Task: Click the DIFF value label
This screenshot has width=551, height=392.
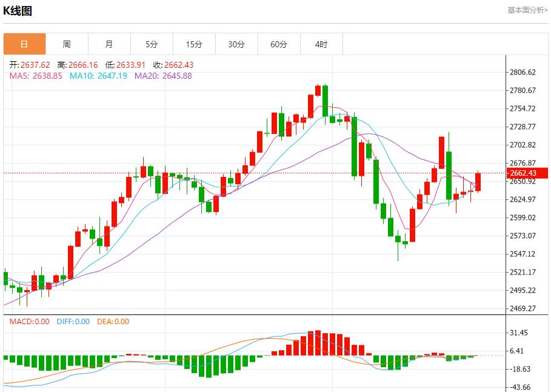Action: pyautogui.click(x=73, y=322)
